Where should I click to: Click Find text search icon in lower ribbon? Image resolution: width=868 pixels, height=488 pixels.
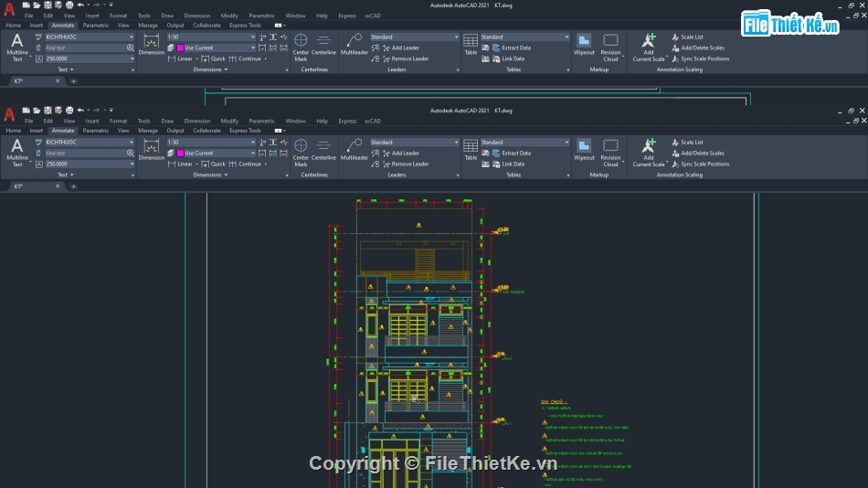[130, 153]
